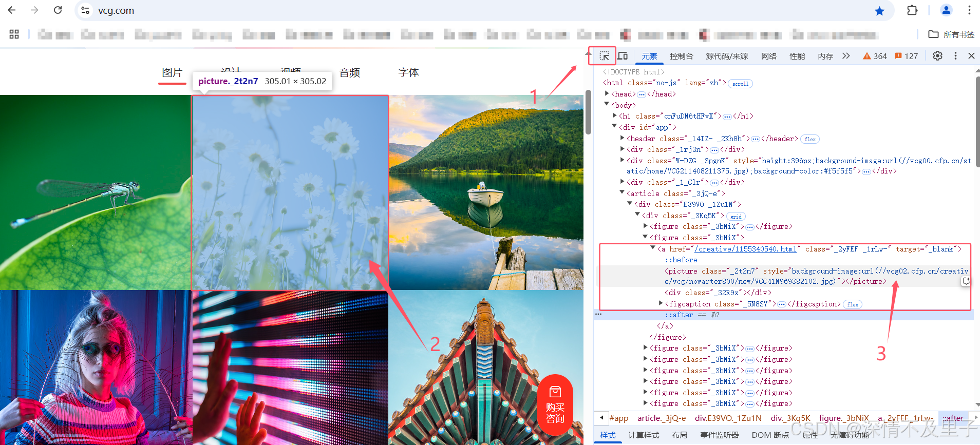Expand the div _1rj3n node
Image resolution: width=980 pixels, height=445 pixels.
(x=623, y=149)
